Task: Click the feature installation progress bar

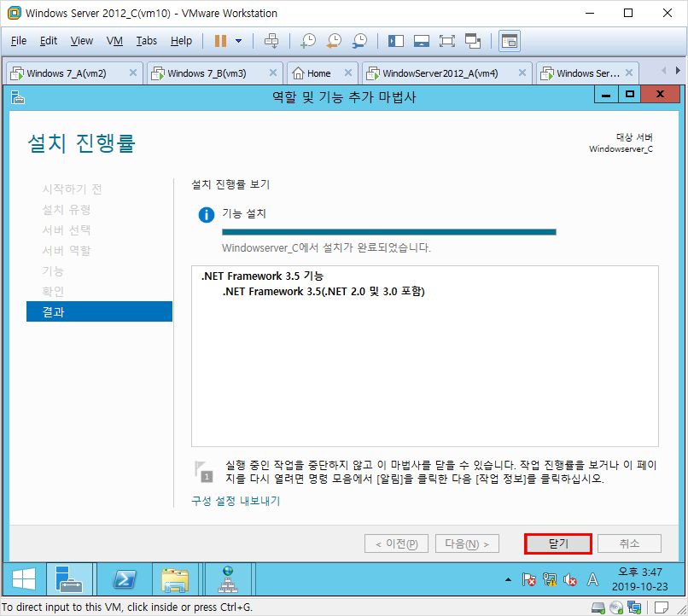Action: click(388, 232)
